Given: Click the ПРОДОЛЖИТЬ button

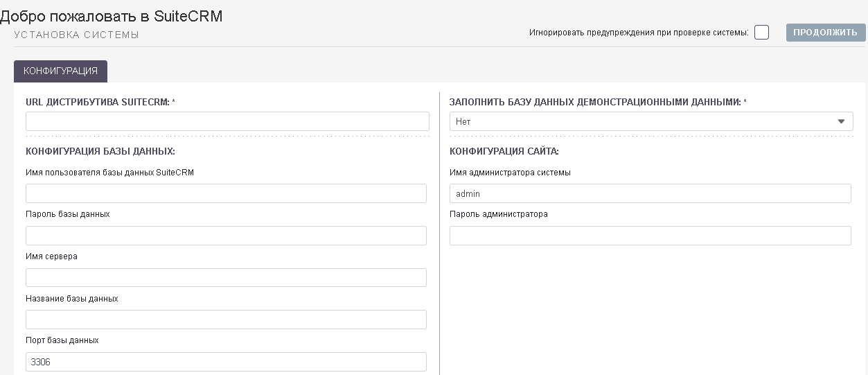Looking at the screenshot, I should 826,33.
